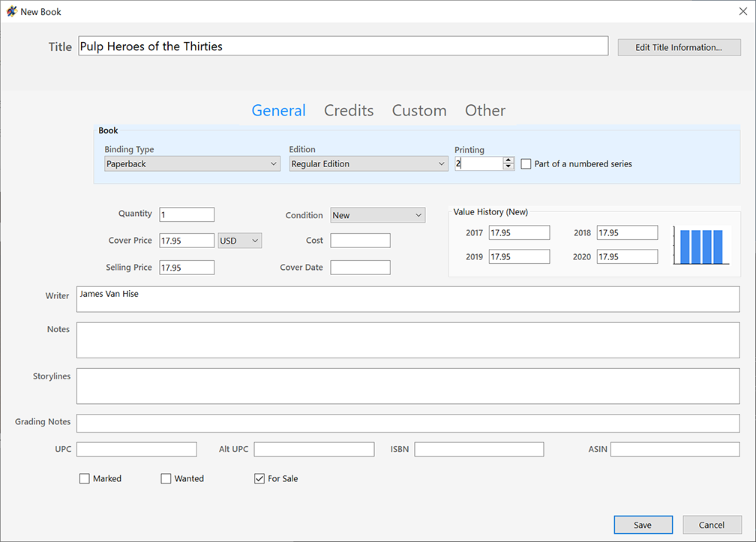Click the ISBN field

pyautogui.click(x=479, y=449)
